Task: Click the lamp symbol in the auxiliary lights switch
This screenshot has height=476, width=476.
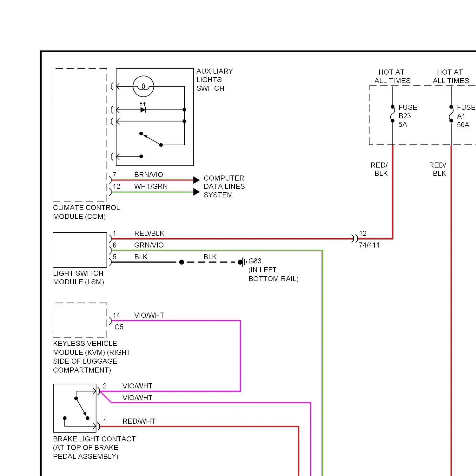Action: point(143,86)
